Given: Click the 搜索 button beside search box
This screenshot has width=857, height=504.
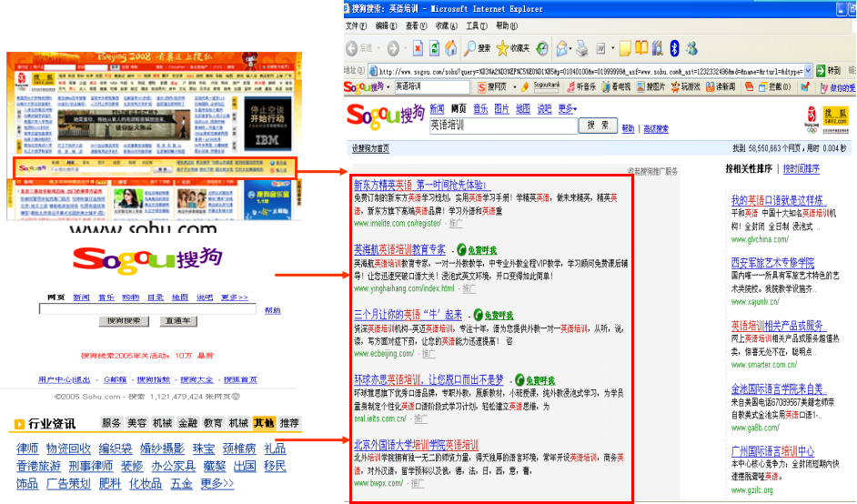Looking at the screenshot, I should pyautogui.click(x=598, y=126).
